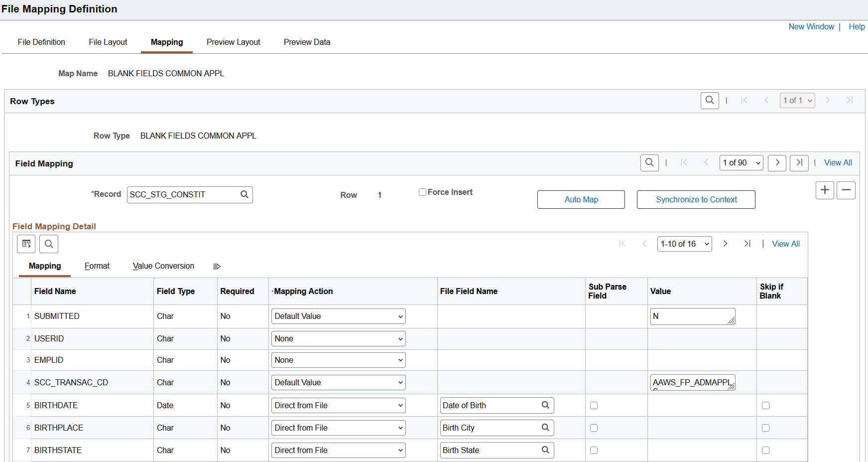
Task: Check Sub Parse Field for BIRTHDATE
Action: point(594,406)
